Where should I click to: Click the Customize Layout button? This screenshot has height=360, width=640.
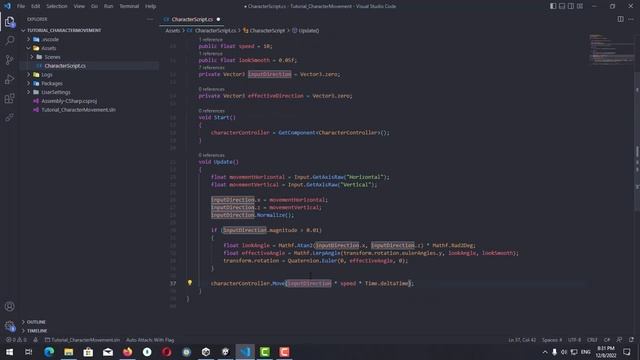click(580, 6)
